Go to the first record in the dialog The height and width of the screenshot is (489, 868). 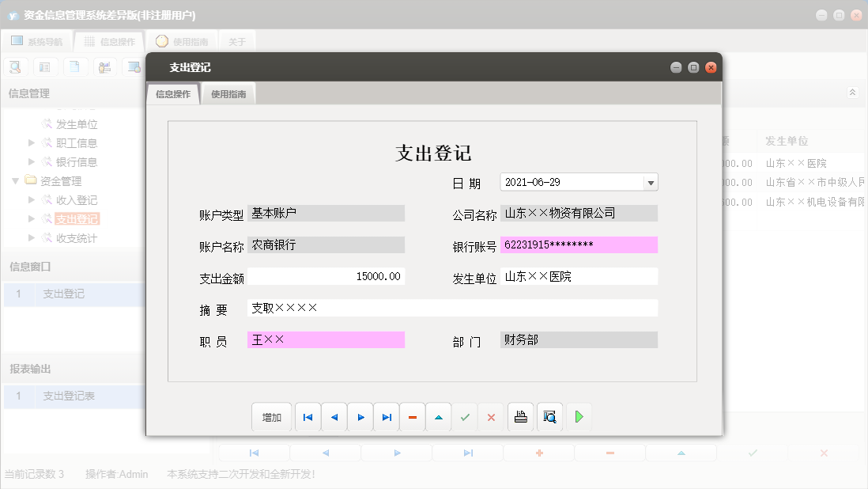(x=308, y=417)
